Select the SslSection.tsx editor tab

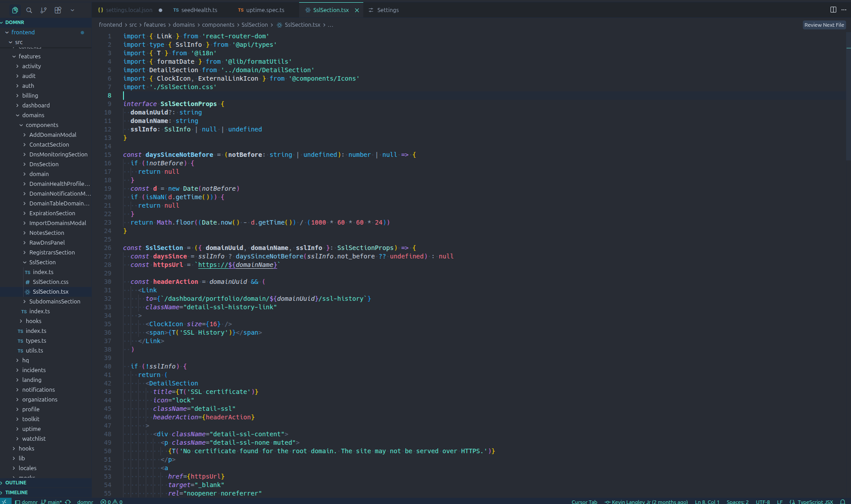click(x=331, y=10)
